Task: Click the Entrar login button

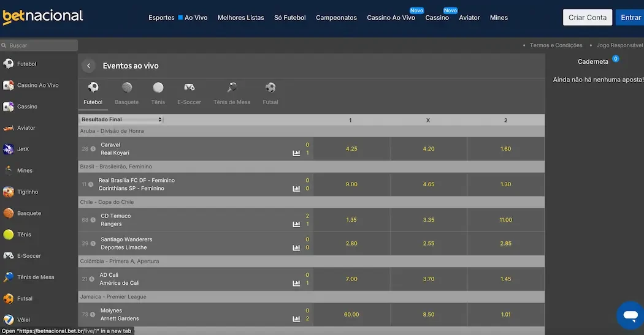Action: 630,18
